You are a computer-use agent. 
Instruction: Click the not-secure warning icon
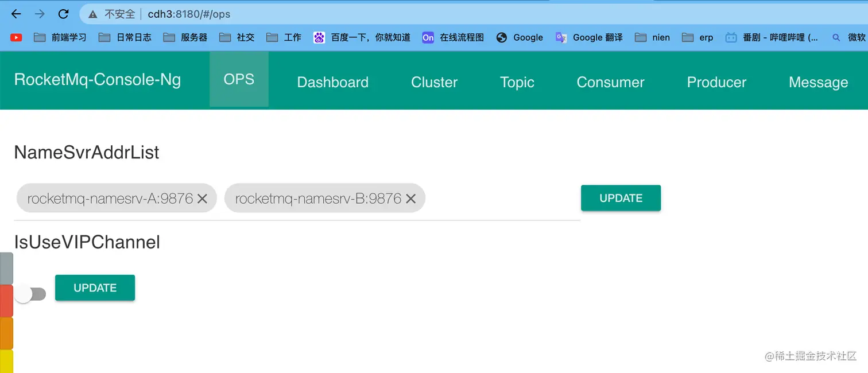click(x=93, y=14)
